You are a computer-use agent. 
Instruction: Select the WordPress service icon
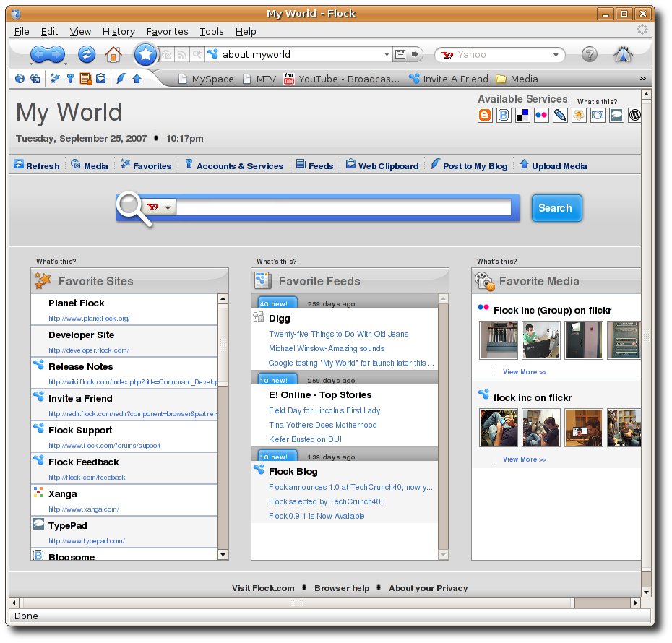click(634, 116)
